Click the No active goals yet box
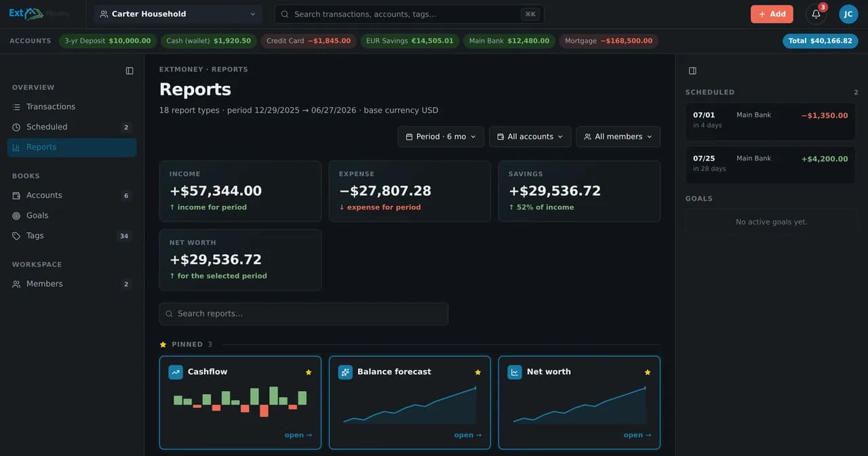The height and width of the screenshot is (456, 868). pyautogui.click(x=771, y=222)
